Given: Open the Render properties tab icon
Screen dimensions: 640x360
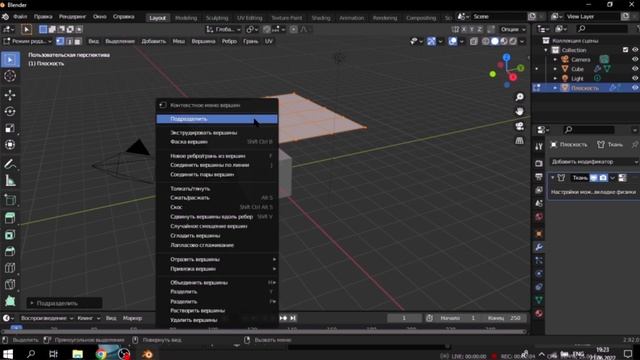Looking at the screenshot, I should pos(539,163).
